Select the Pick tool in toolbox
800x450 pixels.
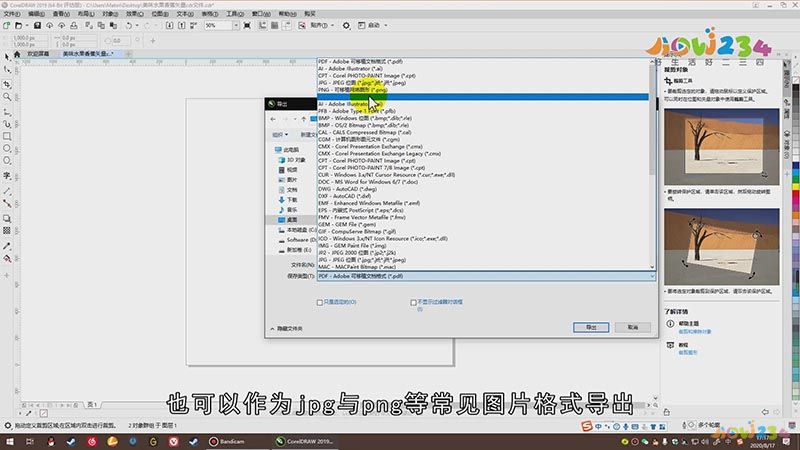click(x=7, y=57)
